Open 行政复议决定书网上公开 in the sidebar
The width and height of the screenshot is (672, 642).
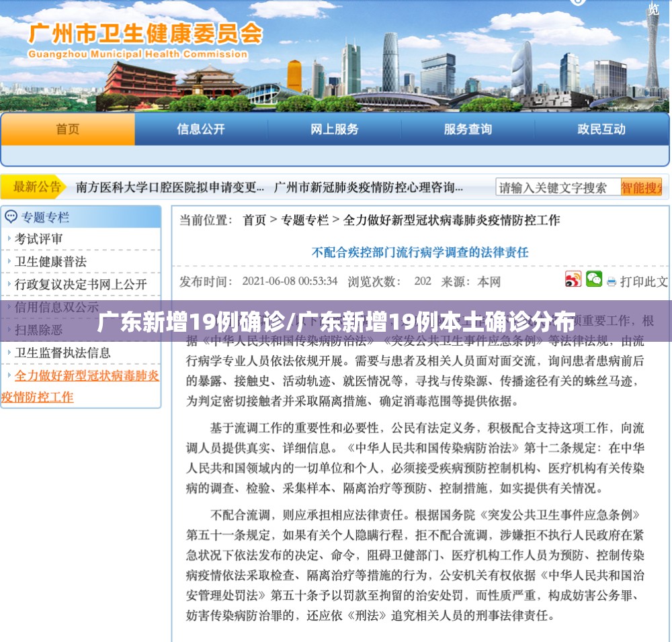[x=81, y=284]
